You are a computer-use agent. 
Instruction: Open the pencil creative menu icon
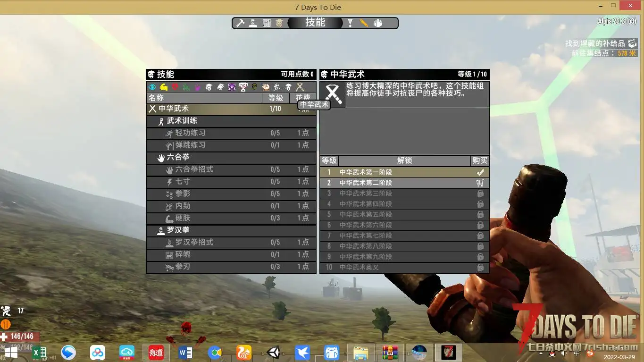pyautogui.click(x=364, y=23)
